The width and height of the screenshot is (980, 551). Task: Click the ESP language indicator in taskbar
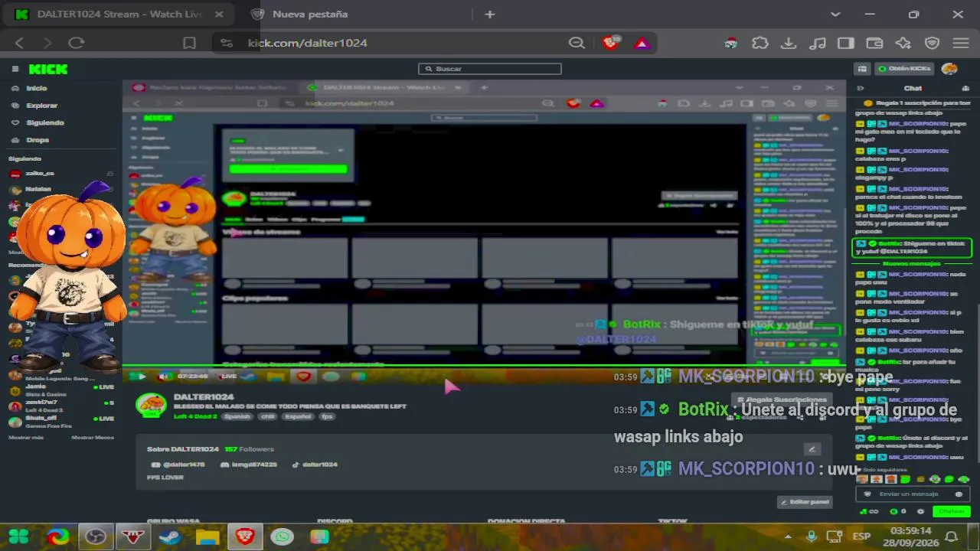pos(861,536)
